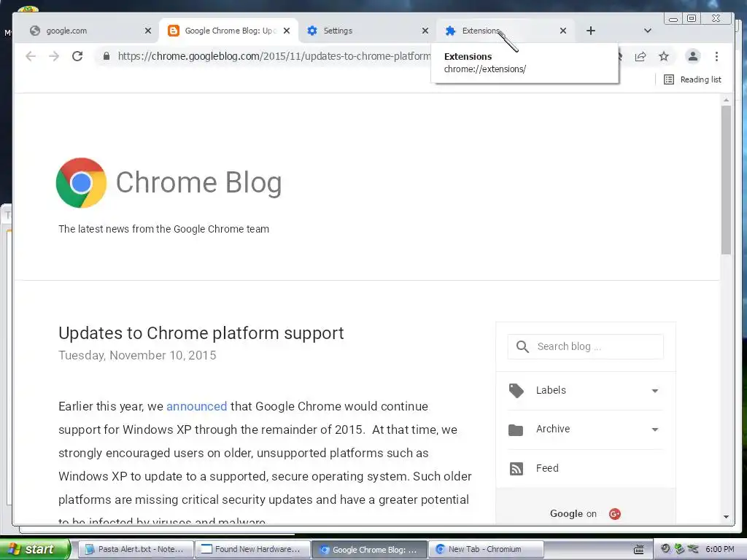Click the search magnifier icon

point(522,346)
